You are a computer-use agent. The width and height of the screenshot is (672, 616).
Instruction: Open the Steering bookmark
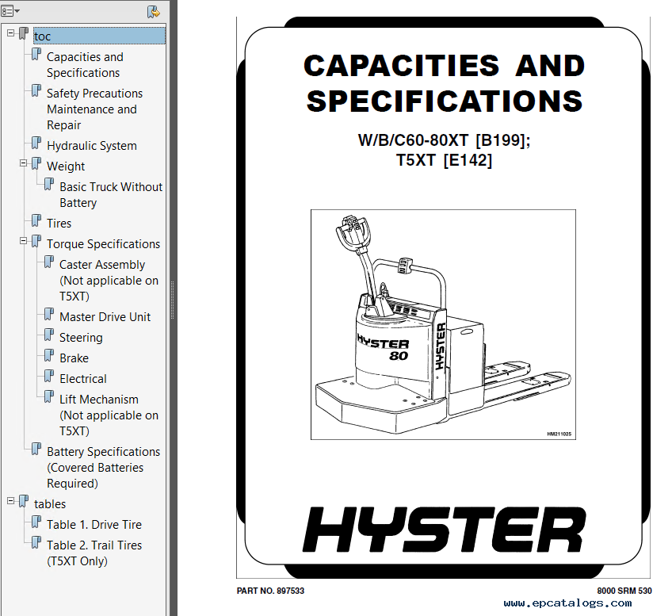[x=81, y=338]
